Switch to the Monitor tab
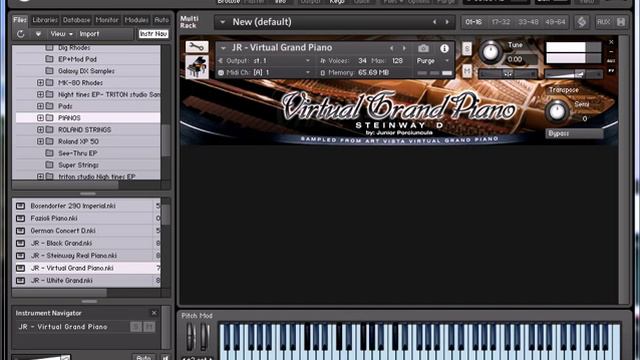640x360 pixels. pyautogui.click(x=107, y=20)
